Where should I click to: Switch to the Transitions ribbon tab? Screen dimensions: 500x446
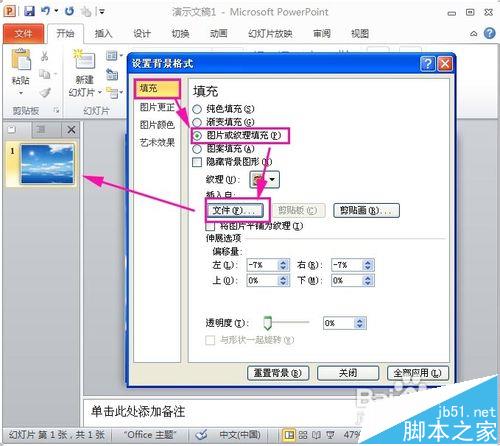tap(180, 34)
